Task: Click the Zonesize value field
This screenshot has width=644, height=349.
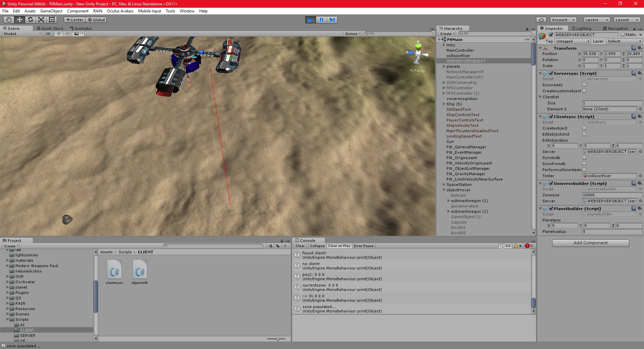Action: click(x=612, y=195)
